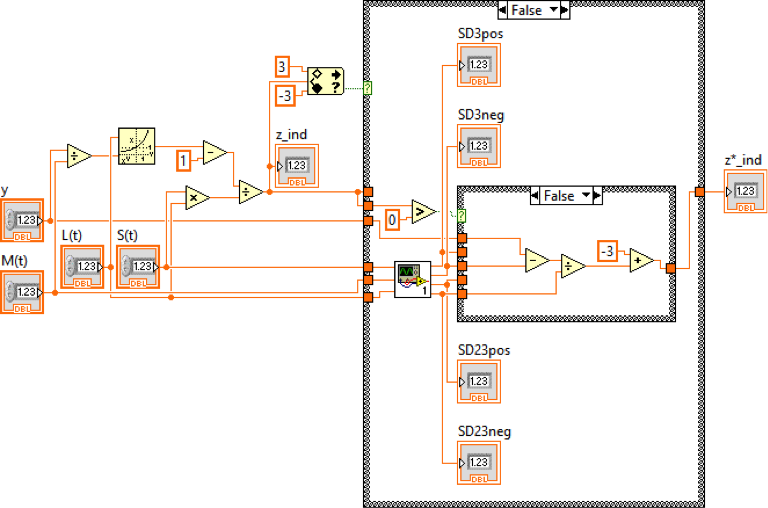Click the constant 0 input field

[393, 219]
